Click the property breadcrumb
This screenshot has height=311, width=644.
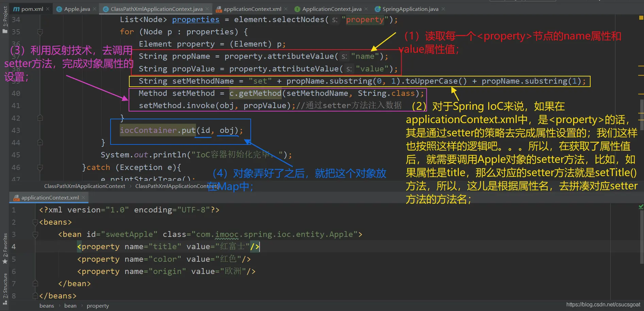coord(98,306)
